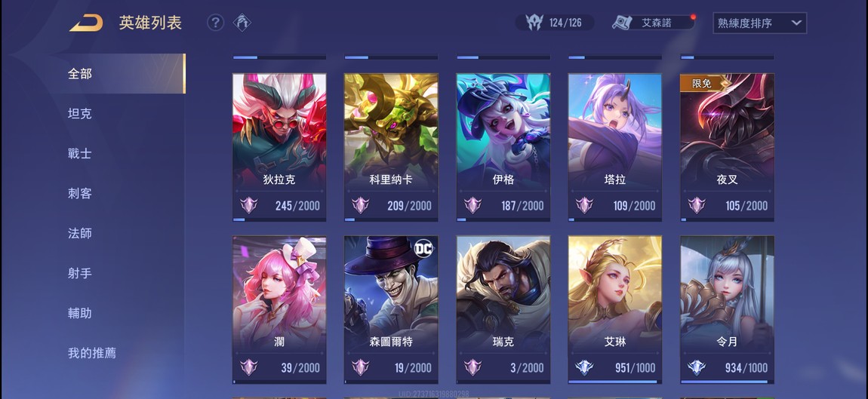Tap the hero count icon showing 124/126
Viewport: 868px width, 399px height.
tap(534, 23)
